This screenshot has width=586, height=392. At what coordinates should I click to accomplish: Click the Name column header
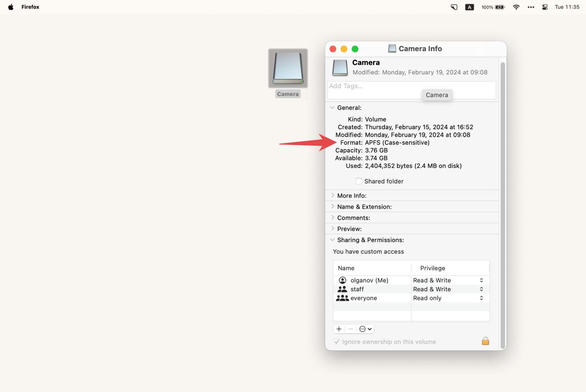346,268
